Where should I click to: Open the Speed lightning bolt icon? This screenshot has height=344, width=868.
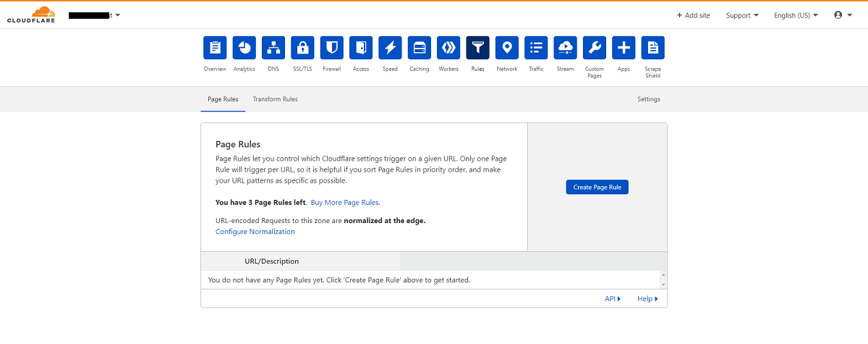[390, 48]
